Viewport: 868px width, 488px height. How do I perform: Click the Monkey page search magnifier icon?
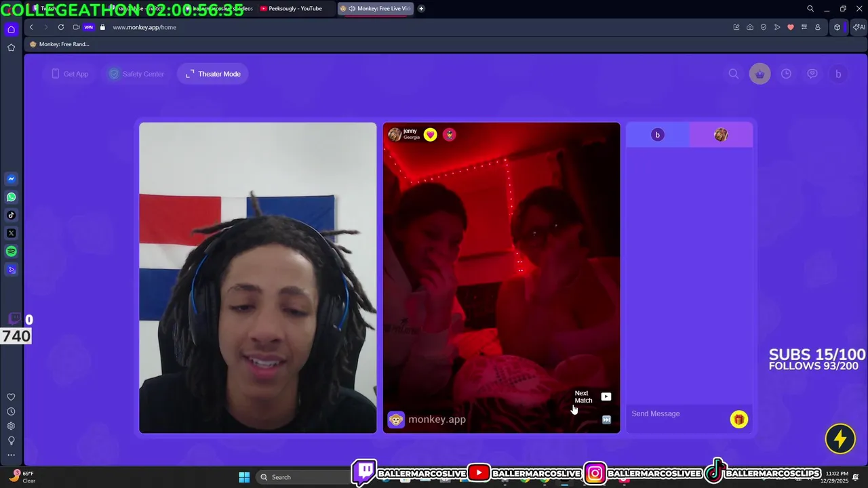pos(734,74)
